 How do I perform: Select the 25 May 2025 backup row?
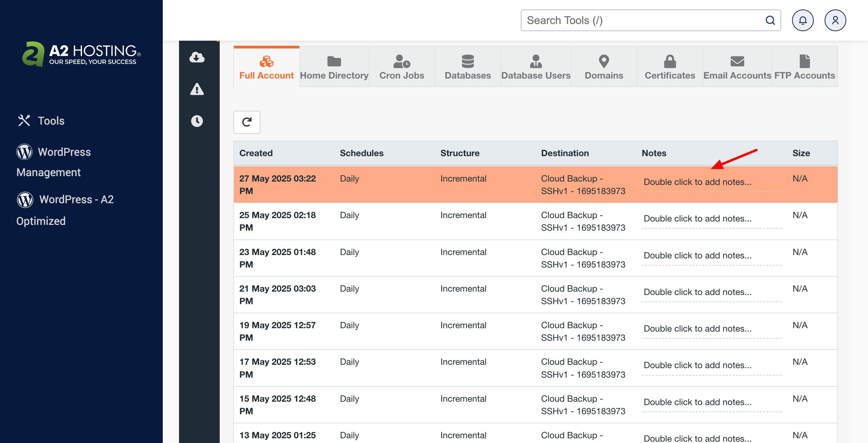click(441, 221)
